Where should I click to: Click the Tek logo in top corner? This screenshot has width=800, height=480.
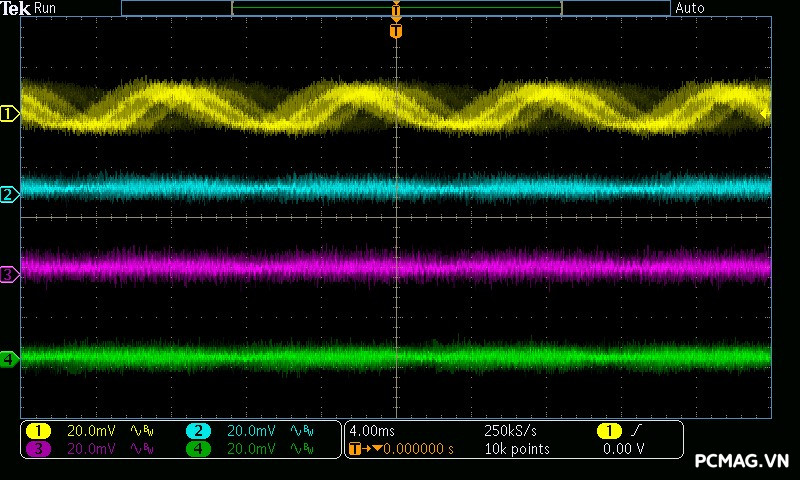pos(16,8)
